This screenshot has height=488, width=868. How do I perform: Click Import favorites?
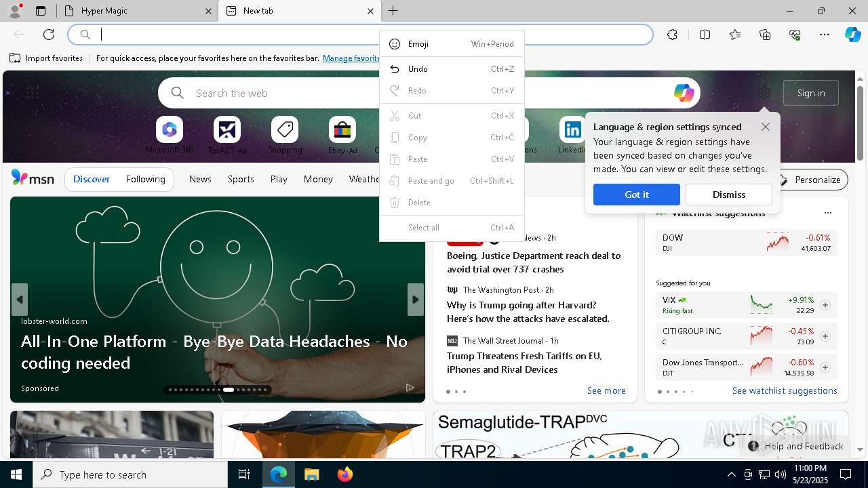click(x=46, y=58)
